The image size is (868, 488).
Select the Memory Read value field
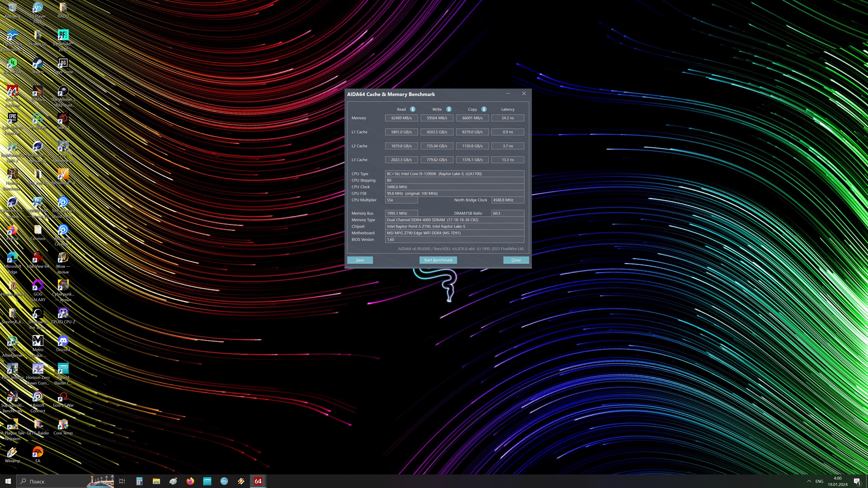pyautogui.click(x=401, y=118)
